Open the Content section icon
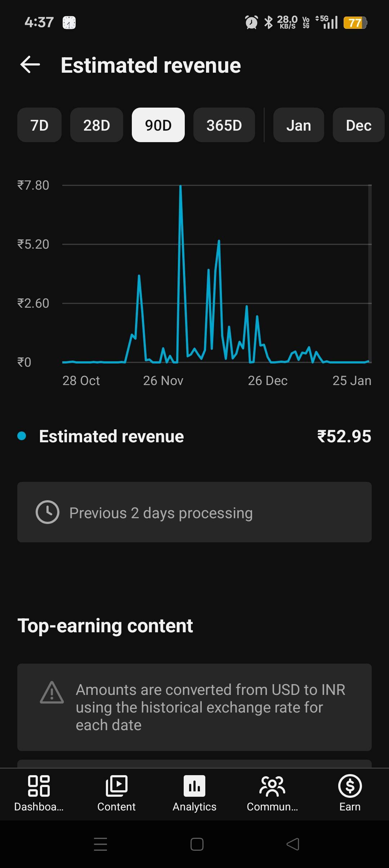 116,786
